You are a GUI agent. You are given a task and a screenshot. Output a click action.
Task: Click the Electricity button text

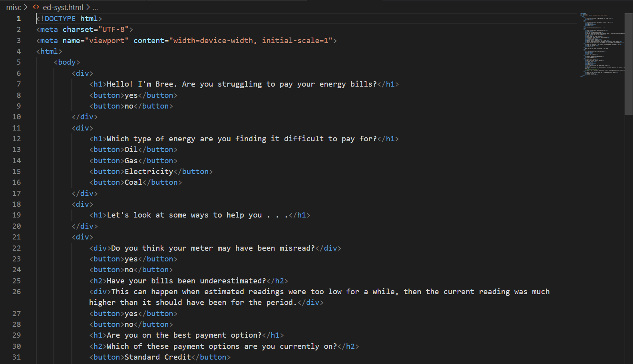[149, 172]
